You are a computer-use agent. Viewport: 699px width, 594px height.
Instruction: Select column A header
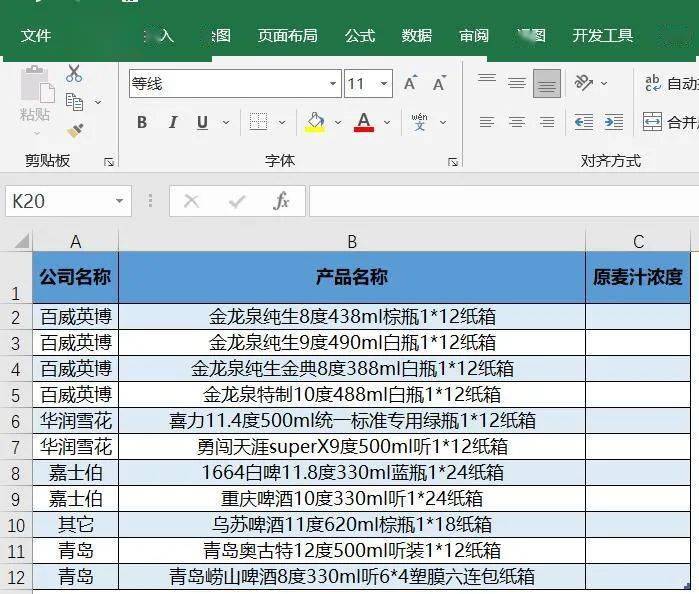click(x=76, y=241)
